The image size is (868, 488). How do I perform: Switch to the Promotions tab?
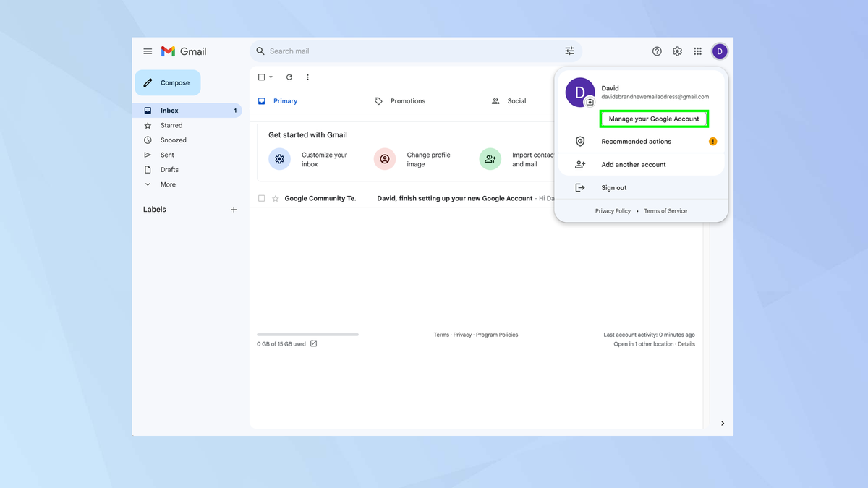[407, 100]
